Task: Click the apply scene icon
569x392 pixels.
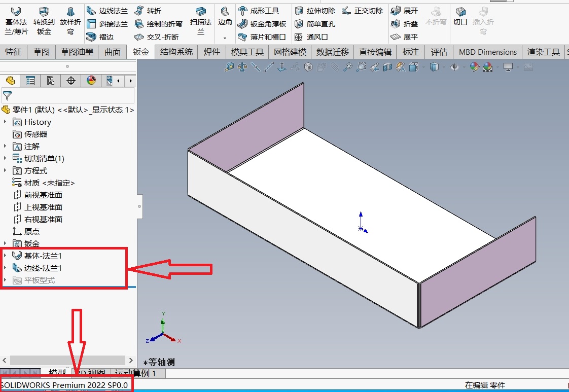Action: [487, 67]
